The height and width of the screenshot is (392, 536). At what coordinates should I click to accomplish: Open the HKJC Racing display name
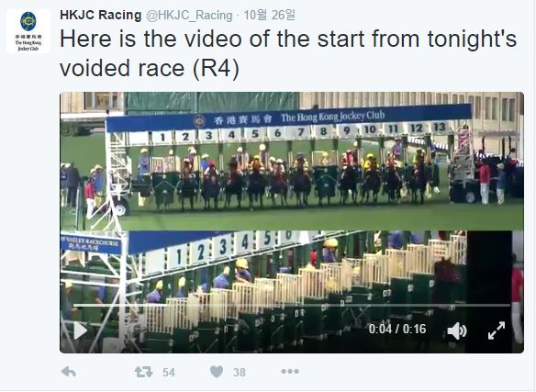101,15
